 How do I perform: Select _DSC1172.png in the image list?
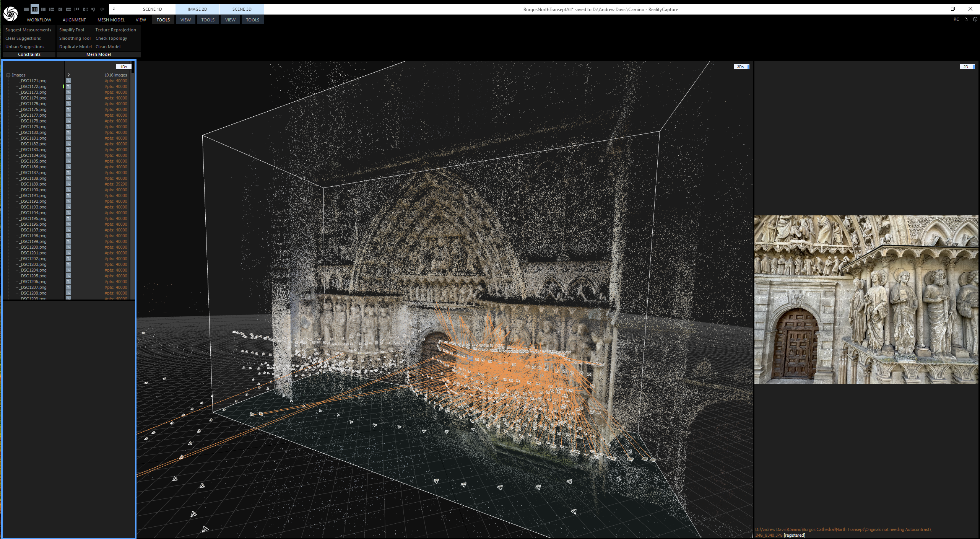(x=33, y=87)
